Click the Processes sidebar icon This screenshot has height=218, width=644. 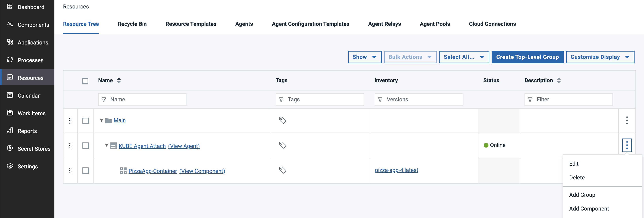10,60
